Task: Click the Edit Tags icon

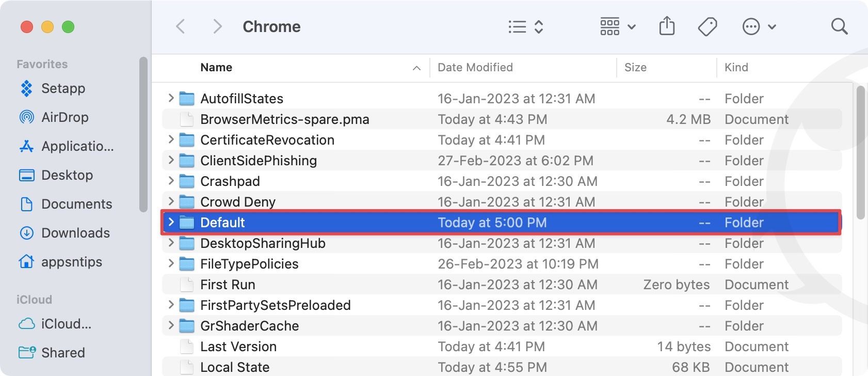Action: pos(707,27)
